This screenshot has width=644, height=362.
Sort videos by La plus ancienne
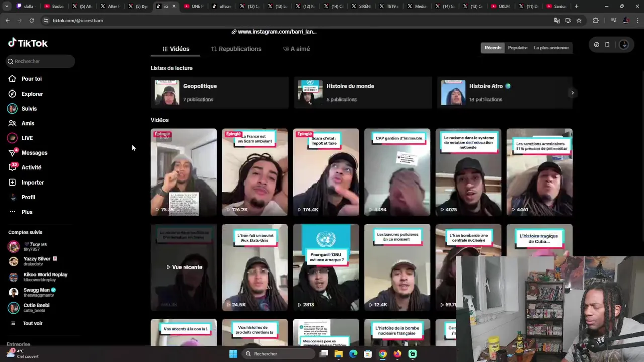(551, 48)
